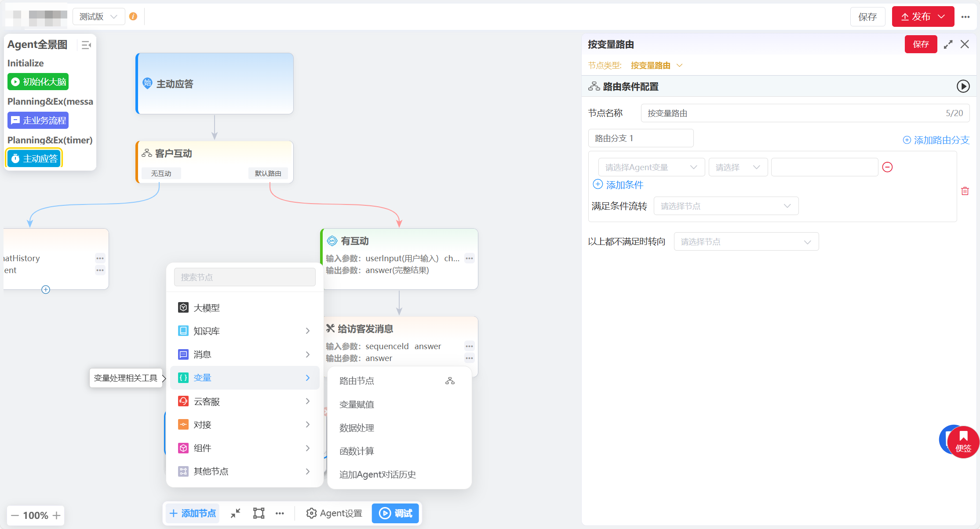The width and height of the screenshot is (980, 529).
Task: Run route config play icon
Action: point(963,86)
